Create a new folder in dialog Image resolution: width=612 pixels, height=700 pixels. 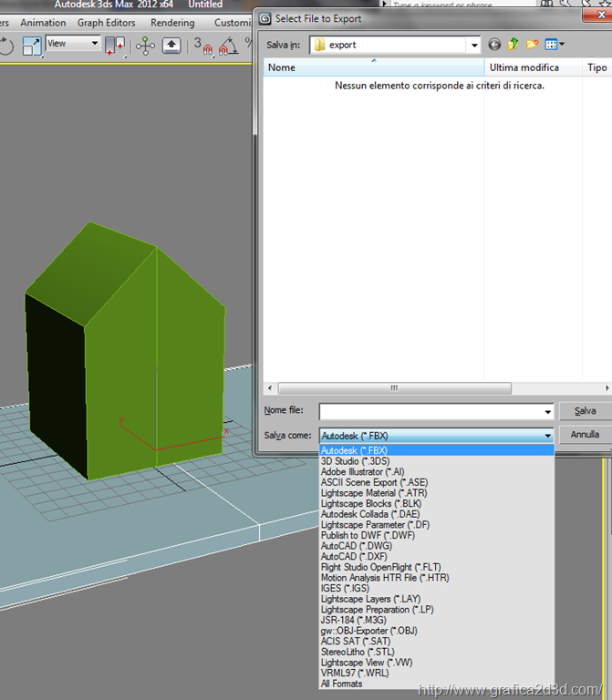533,44
